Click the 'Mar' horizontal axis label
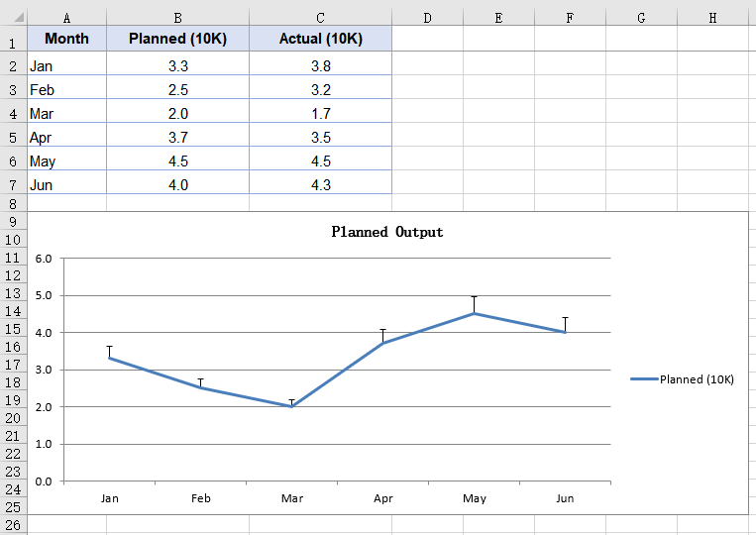The height and width of the screenshot is (535, 756). (x=292, y=498)
